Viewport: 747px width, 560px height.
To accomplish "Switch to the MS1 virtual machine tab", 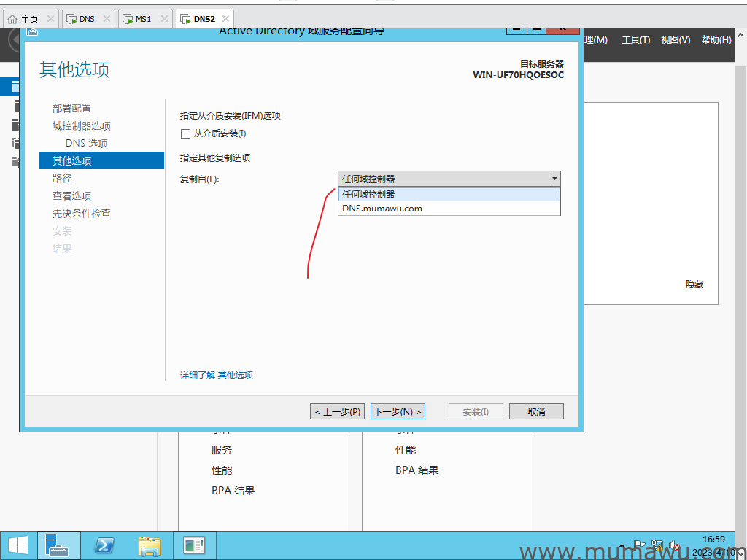I will coord(143,19).
